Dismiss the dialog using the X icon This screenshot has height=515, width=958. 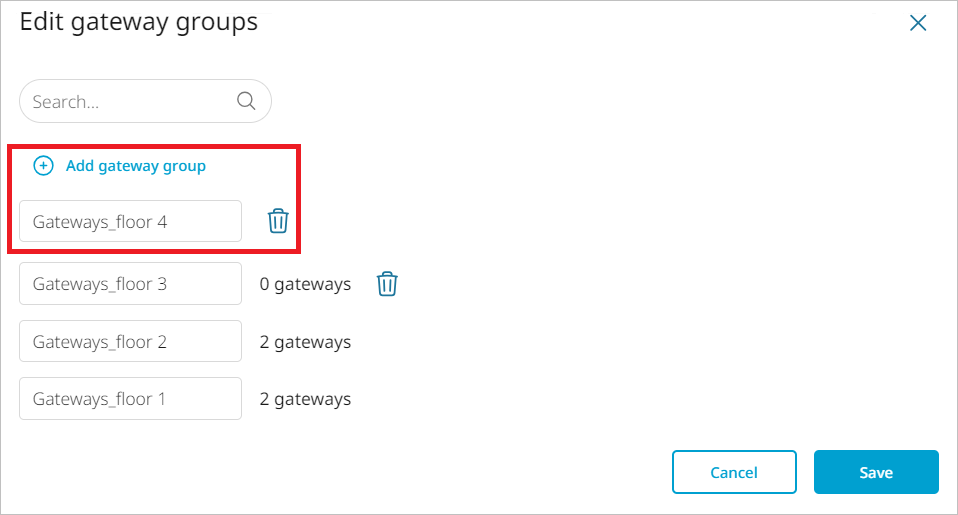click(x=918, y=23)
